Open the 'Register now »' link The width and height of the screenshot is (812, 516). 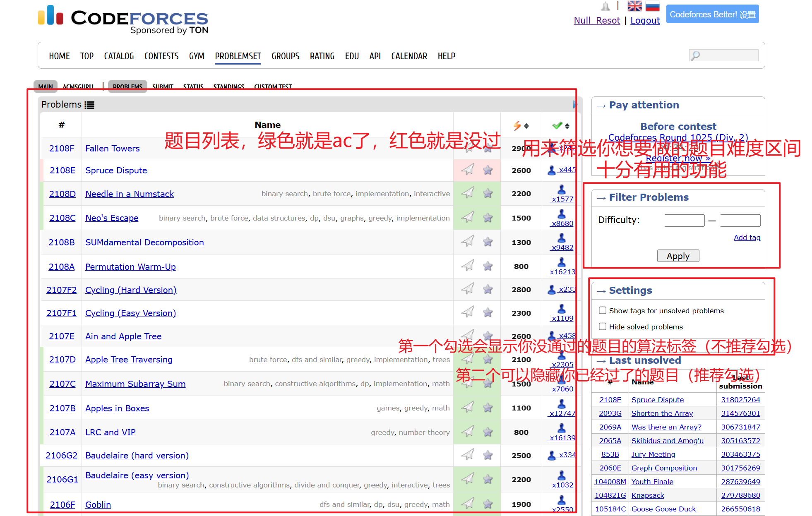point(677,158)
